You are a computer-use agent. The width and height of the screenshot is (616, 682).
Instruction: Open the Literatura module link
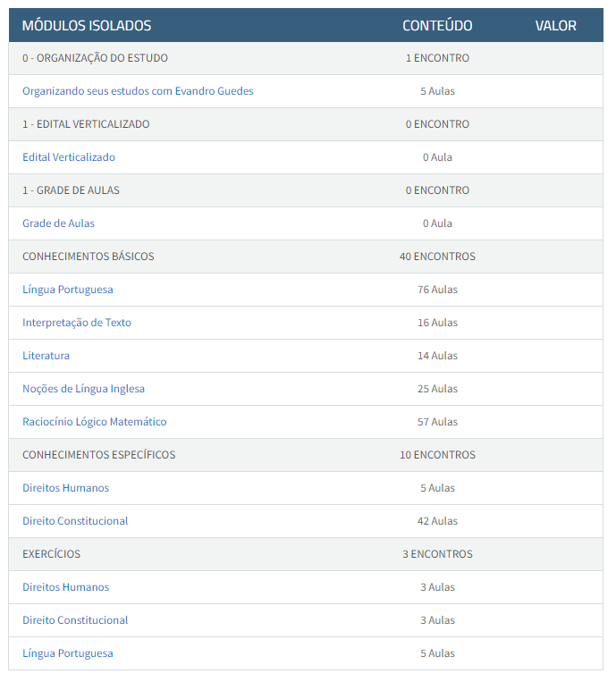coord(46,356)
